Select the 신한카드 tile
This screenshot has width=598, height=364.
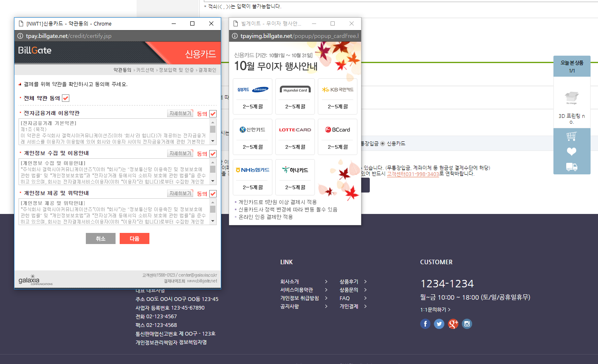click(x=253, y=137)
